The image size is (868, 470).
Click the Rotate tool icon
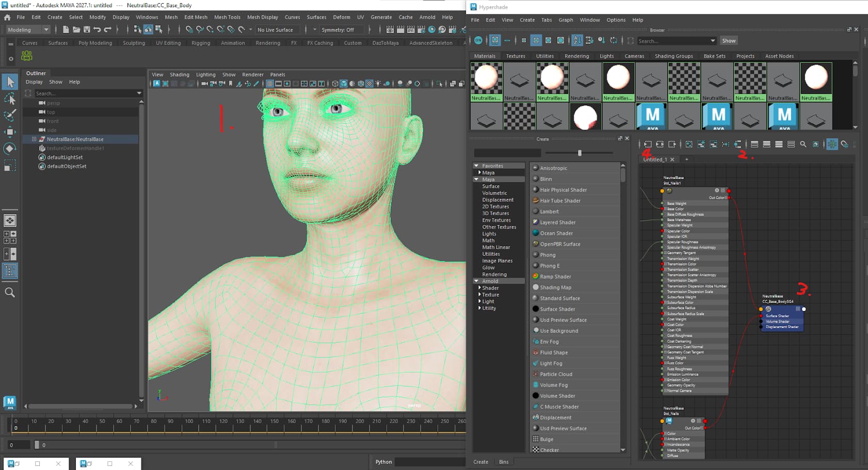[10, 149]
